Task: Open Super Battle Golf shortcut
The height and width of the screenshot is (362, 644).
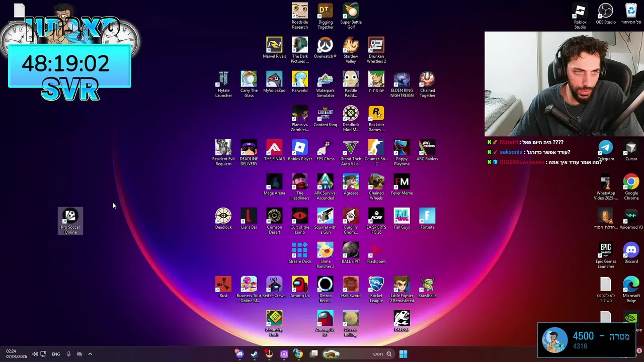Action: point(351,16)
